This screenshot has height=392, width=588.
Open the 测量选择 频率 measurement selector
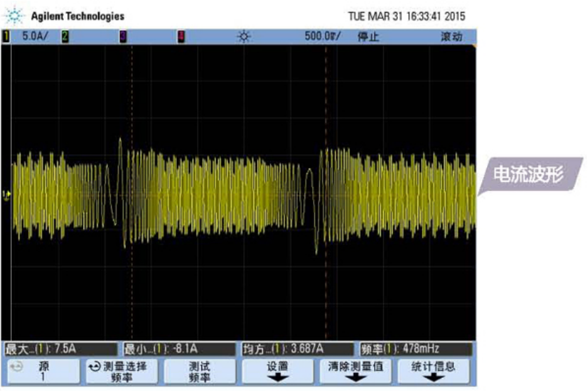pos(121,371)
